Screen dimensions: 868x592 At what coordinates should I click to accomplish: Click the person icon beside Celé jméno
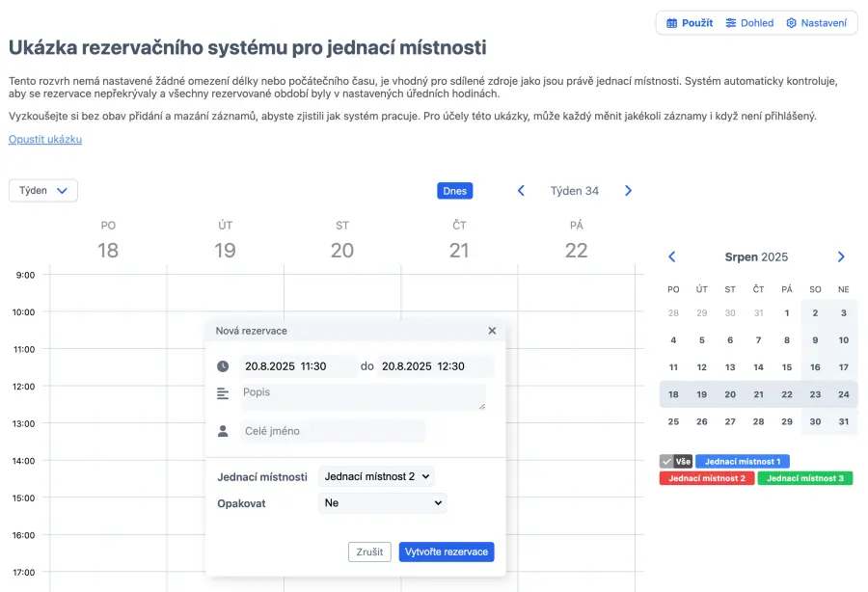click(223, 431)
